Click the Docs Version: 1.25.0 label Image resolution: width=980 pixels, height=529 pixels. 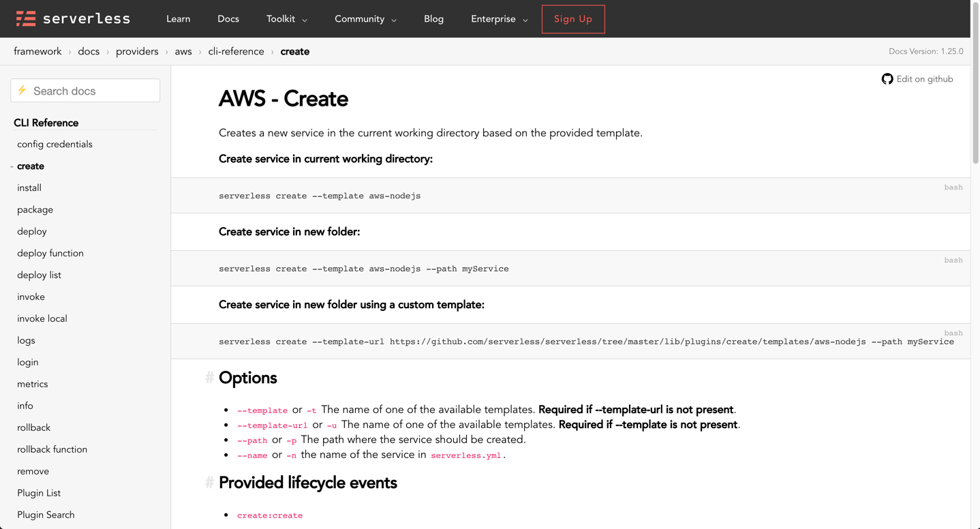tap(926, 51)
